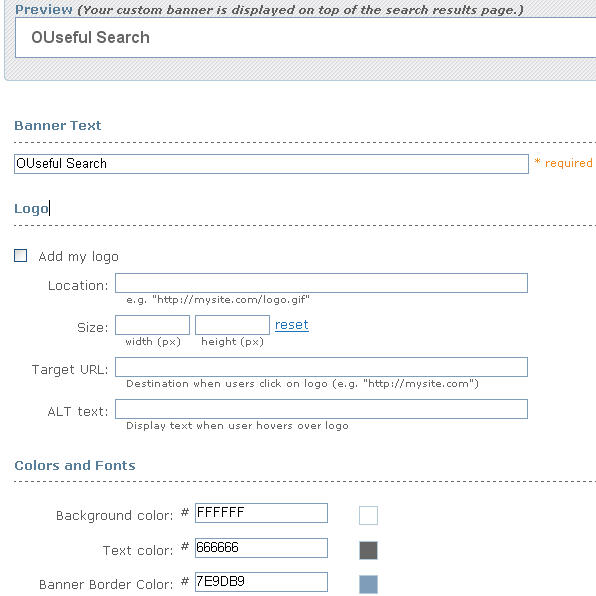Screen dimensions: 596x596
Task: Tick the 'Add my logo' checkbox
Action: 21,256
